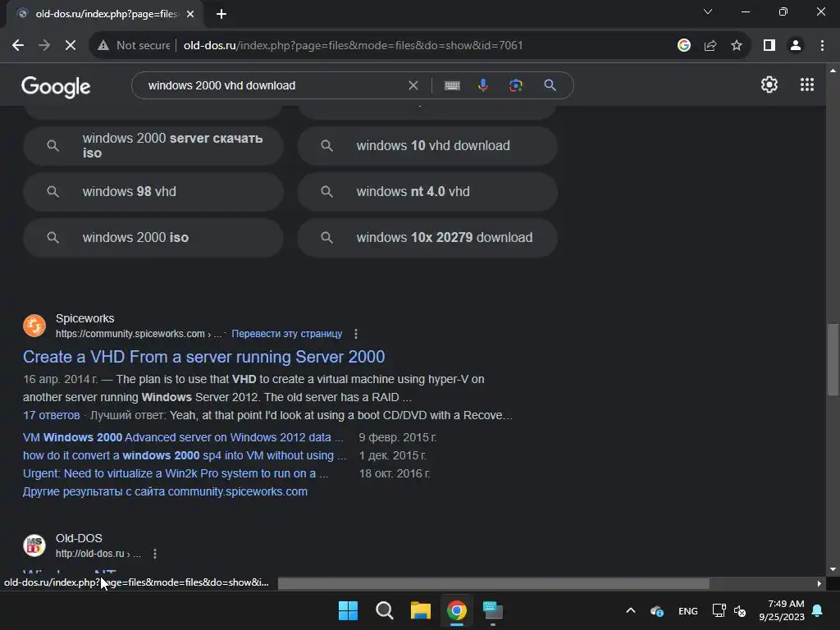
Task: Toggle the browser side panel
Action: (x=769, y=46)
